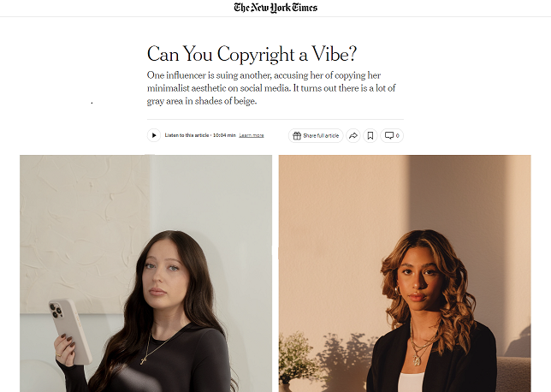551x392 pixels.
Task: Click The New York Times logo
Action: click(x=275, y=8)
